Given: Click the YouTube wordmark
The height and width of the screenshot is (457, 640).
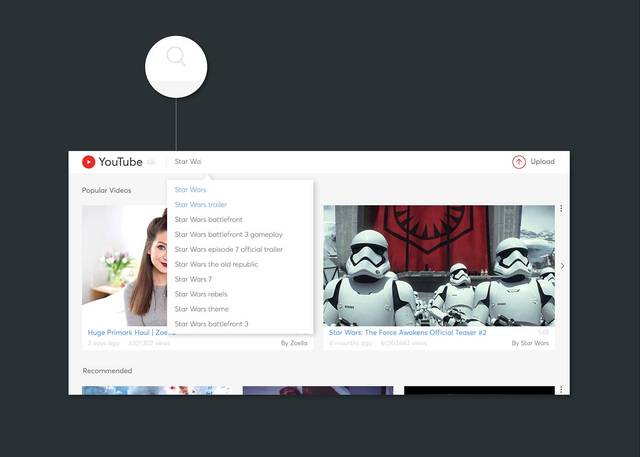Looking at the screenshot, I should [x=120, y=162].
